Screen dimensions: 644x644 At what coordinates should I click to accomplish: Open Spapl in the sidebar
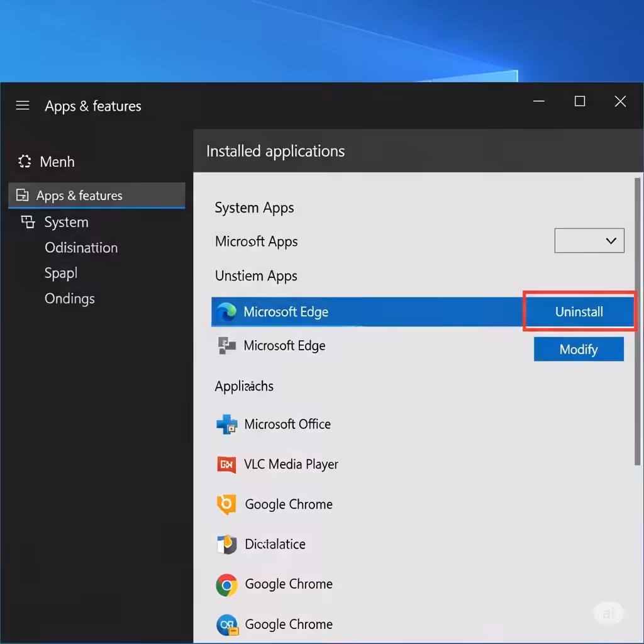61,273
